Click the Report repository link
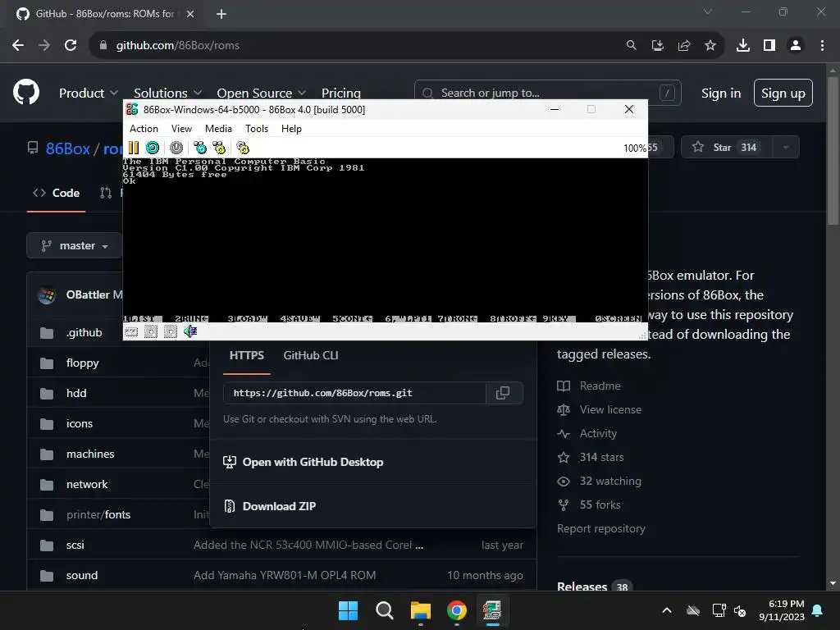This screenshot has width=840, height=630. coord(601,528)
